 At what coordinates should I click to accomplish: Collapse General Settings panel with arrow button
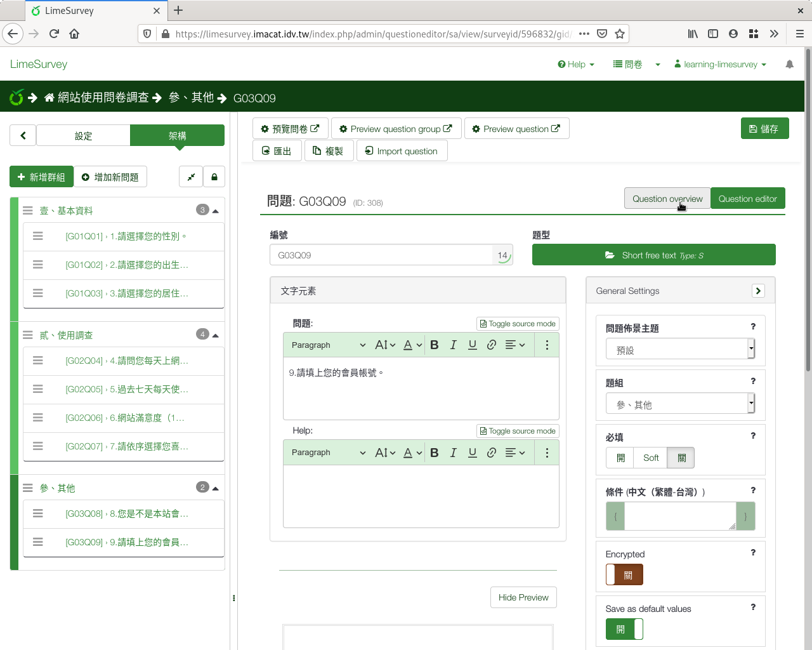tap(758, 291)
